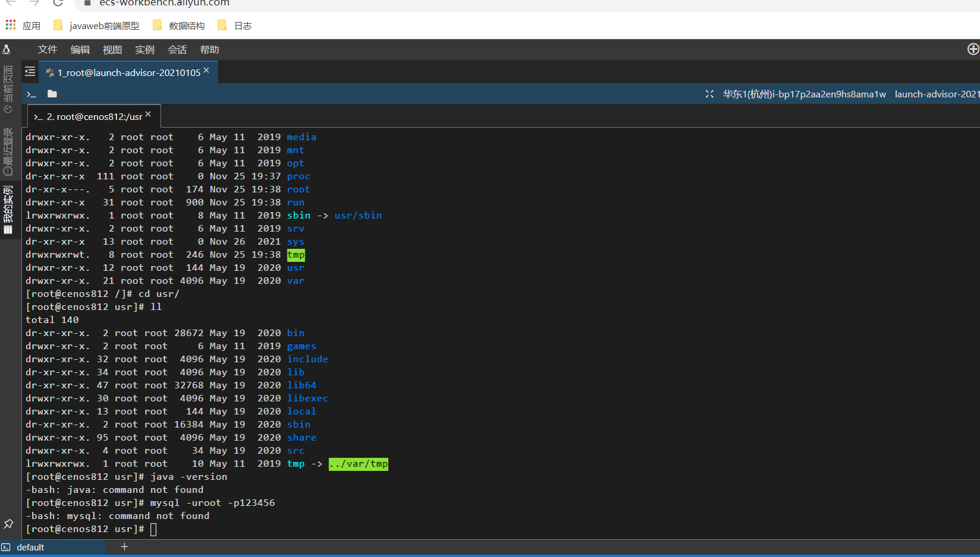Image resolution: width=980 pixels, height=557 pixels.
Task: Click the address bar URL
Action: click(165, 4)
